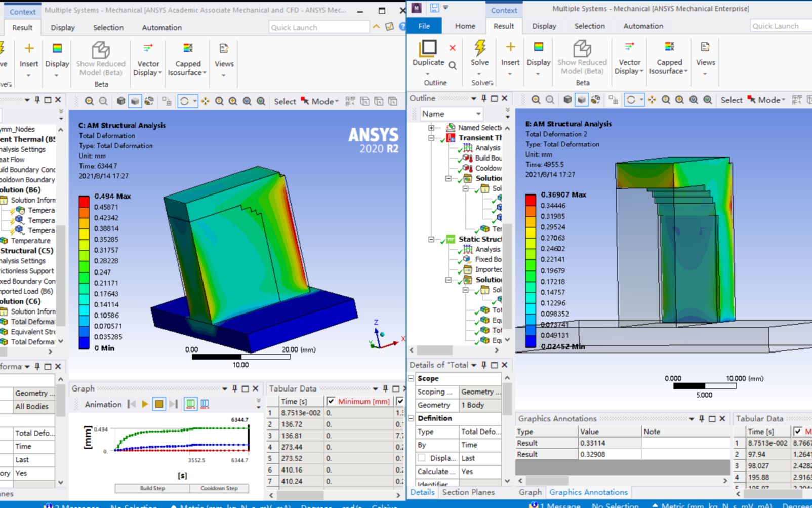This screenshot has width=812, height=508.
Task: Click Select button in right toolbar
Action: [x=731, y=100]
